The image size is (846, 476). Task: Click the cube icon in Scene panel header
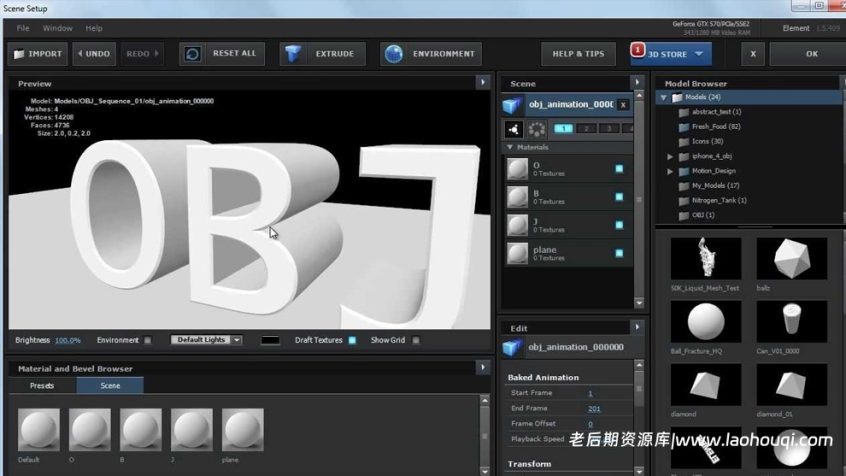[512, 105]
